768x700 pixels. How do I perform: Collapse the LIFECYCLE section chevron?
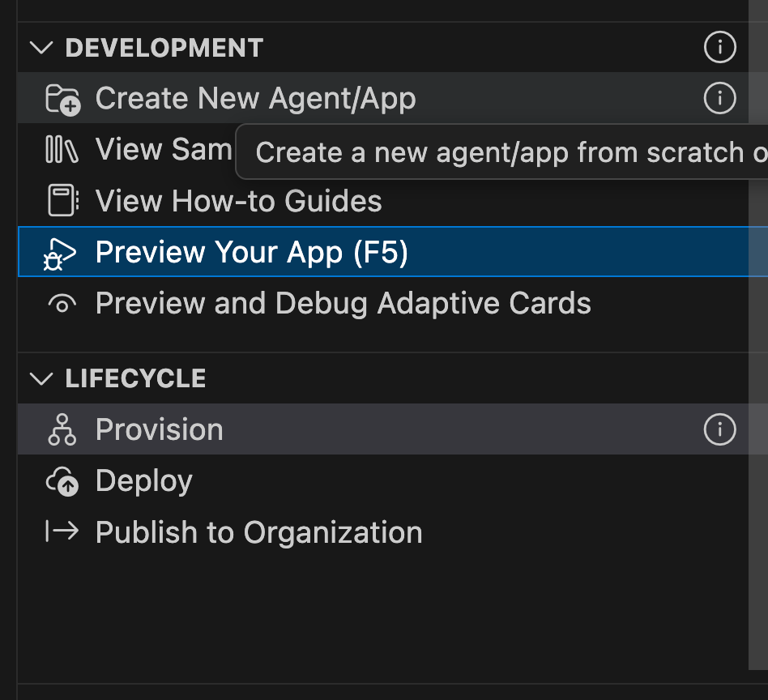[41, 378]
